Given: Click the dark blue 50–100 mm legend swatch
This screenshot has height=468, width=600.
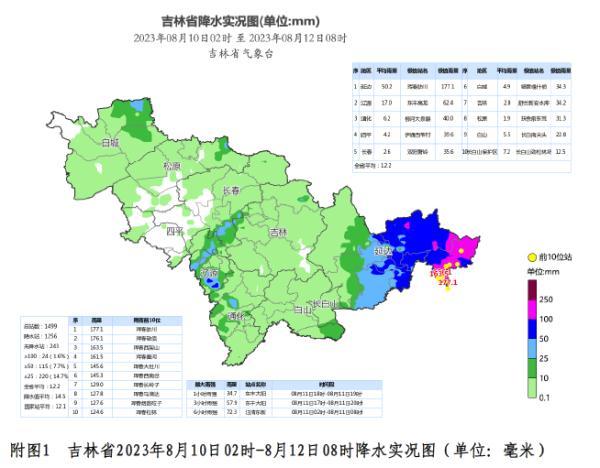Looking at the screenshot, I should coord(531,329).
